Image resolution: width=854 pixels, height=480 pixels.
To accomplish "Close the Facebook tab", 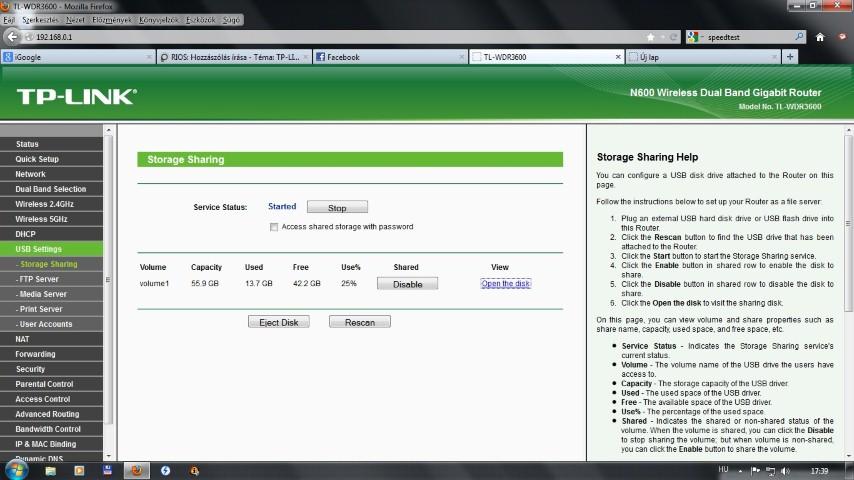I will point(461,57).
